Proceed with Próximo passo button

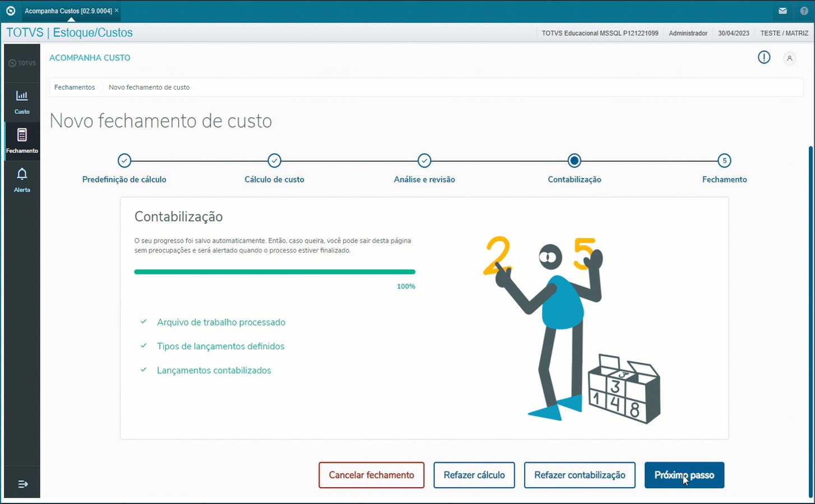(x=684, y=475)
